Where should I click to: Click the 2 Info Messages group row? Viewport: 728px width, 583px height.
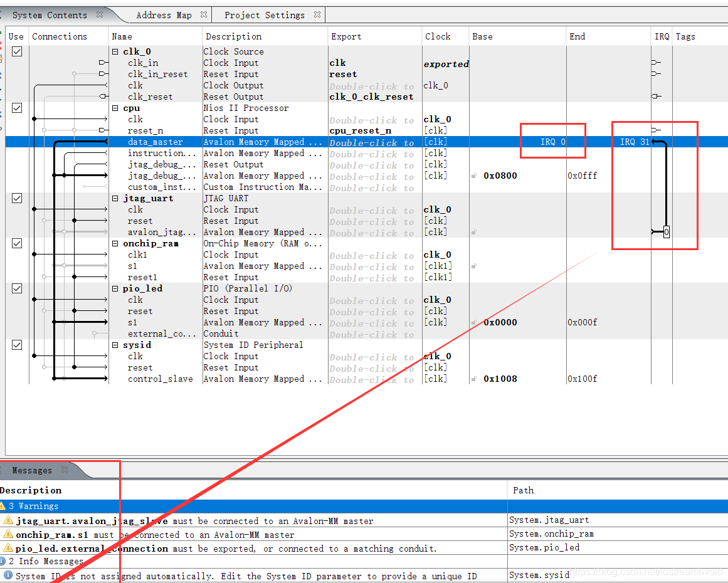[364, 561]
